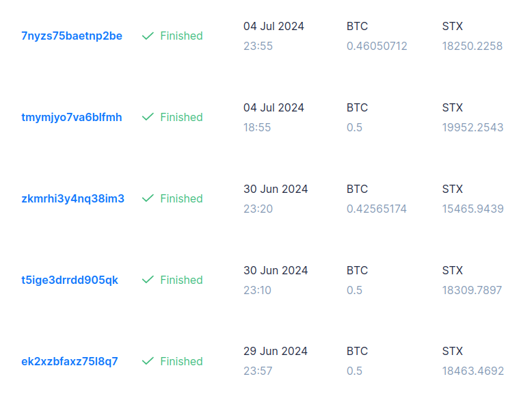Open transaction zkmrhi3y4nq38im3 link

point(72,198)
